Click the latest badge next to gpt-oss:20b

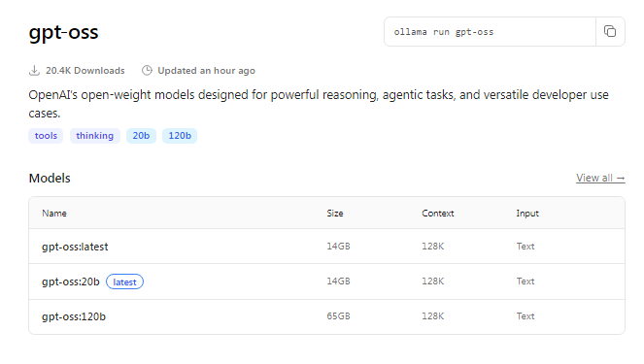[124, 281]
